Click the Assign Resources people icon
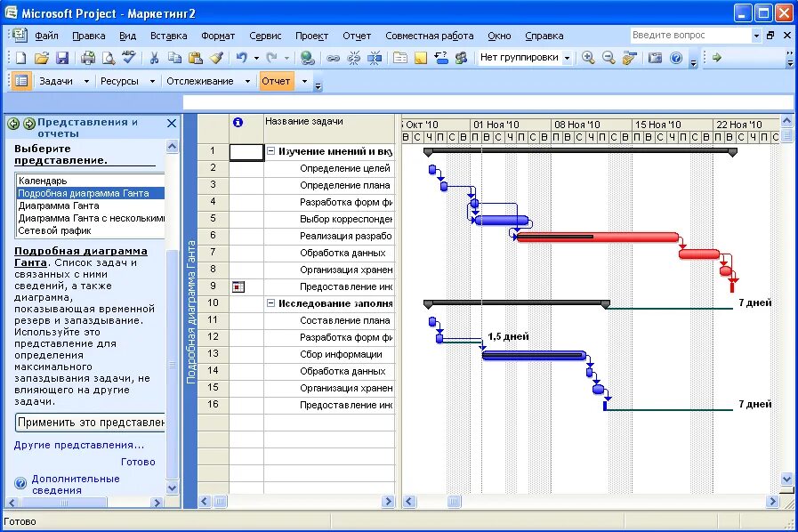 (x=461, y=58)
